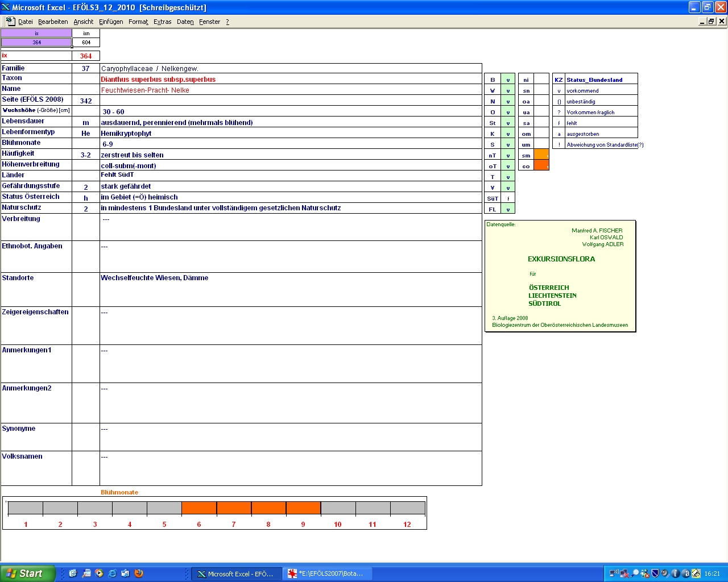Image resolution: width=728 pixels, height=582 pixels.
Task: Open the Datei menu
Action: [x=25, y=22]
